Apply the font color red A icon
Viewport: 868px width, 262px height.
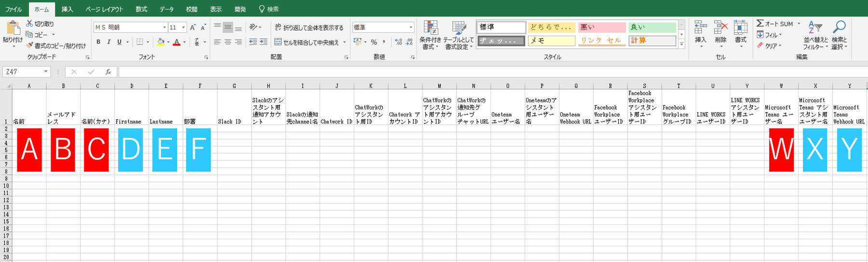point(176,42)
